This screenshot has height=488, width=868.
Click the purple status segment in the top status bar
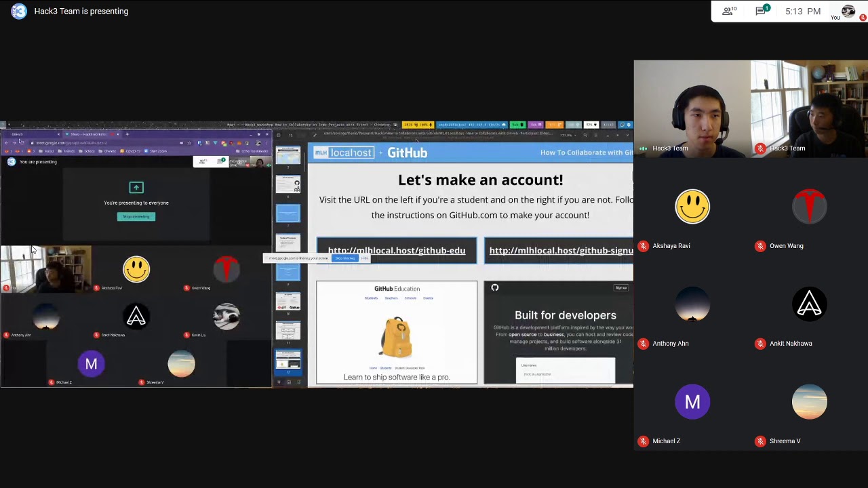pos(536,125)
